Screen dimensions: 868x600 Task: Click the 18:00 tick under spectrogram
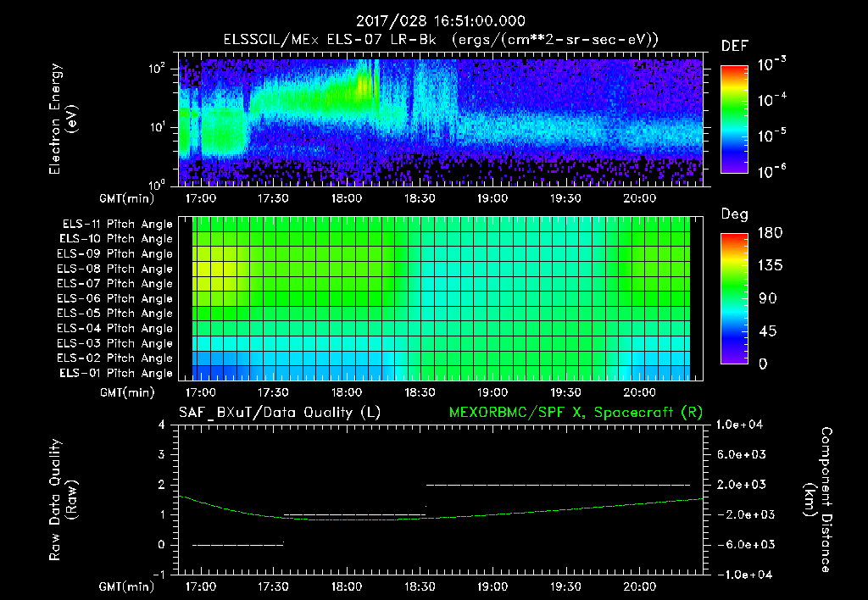coord(347,198)
